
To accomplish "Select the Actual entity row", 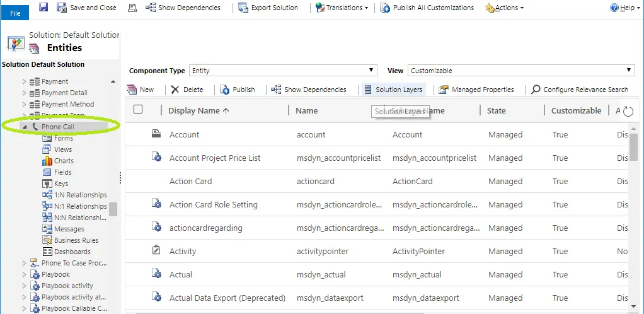I will pos(377,274).
